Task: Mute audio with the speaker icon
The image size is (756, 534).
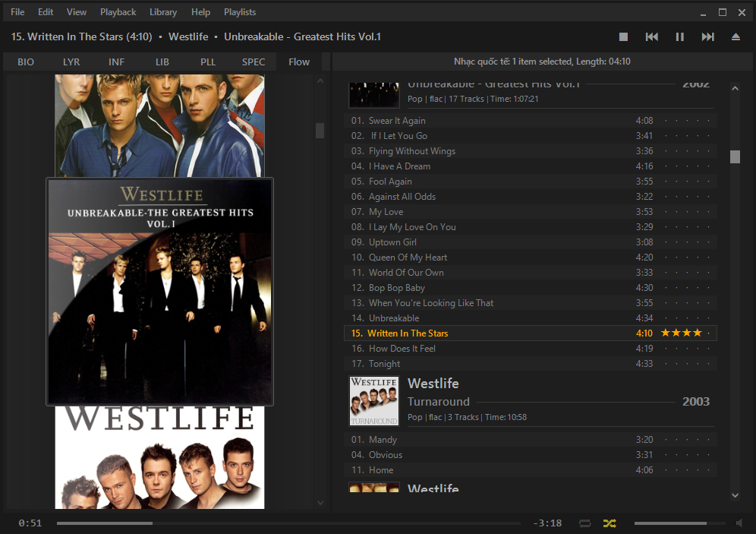Action: click(738, 523)
